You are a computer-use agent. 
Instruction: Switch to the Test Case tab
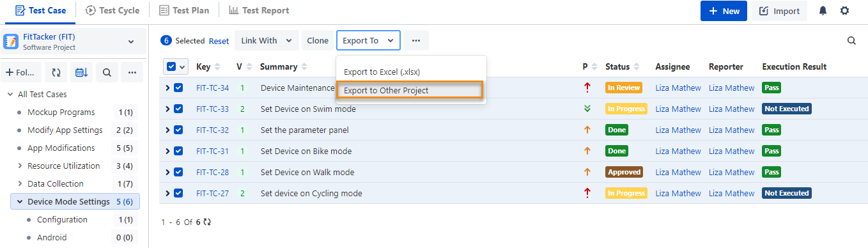click(40, 10)
